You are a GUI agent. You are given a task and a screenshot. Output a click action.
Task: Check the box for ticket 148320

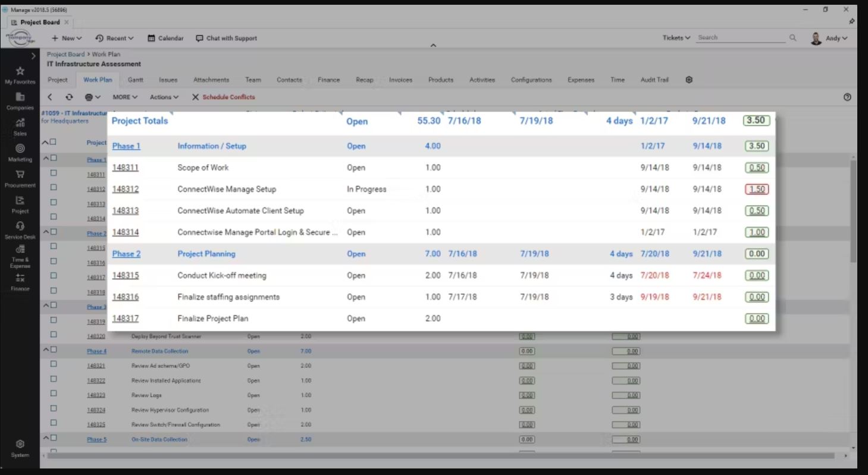[x=54, y=335]
